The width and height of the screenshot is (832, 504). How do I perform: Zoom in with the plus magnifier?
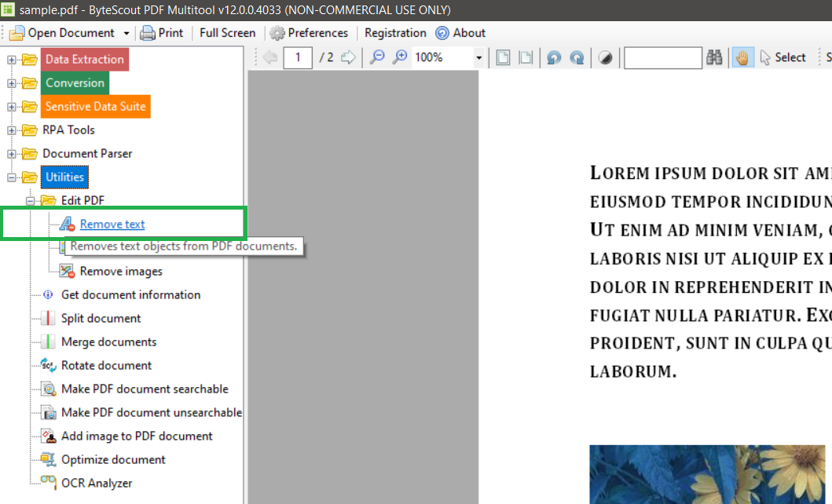click(x=400, y=57)
